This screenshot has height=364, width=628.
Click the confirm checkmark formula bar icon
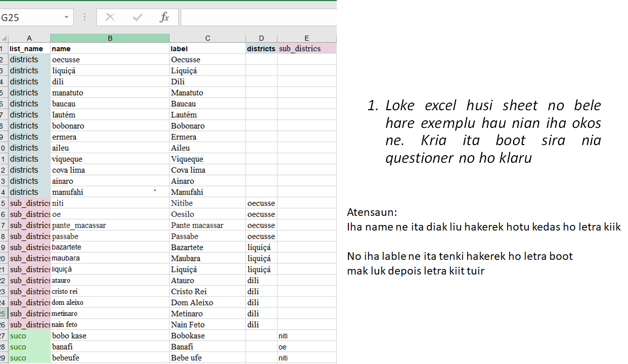point(138,18)
